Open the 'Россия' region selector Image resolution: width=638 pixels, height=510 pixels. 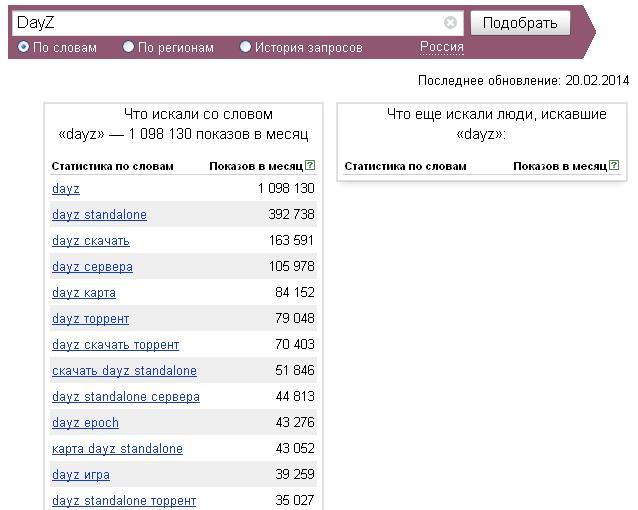point(441,47)
